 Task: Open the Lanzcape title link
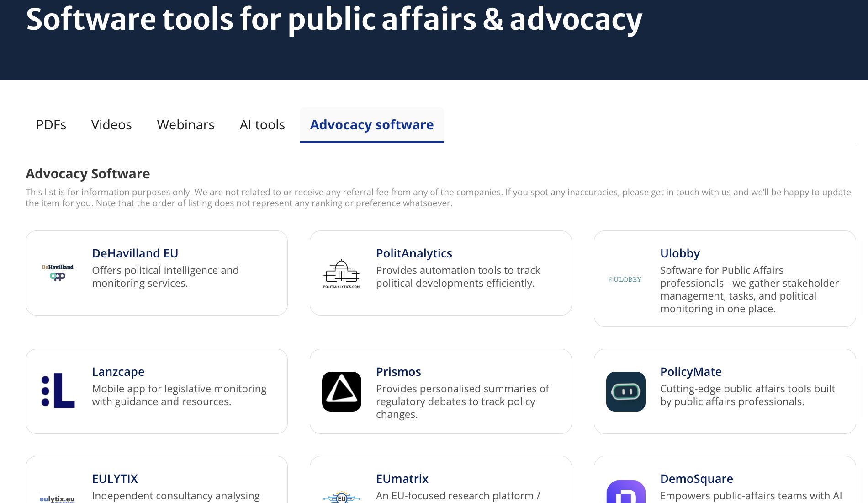tap(118, 372)
